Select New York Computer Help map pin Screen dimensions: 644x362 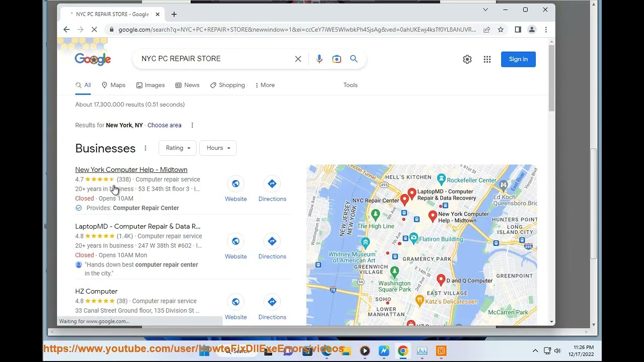click(433, 217)
